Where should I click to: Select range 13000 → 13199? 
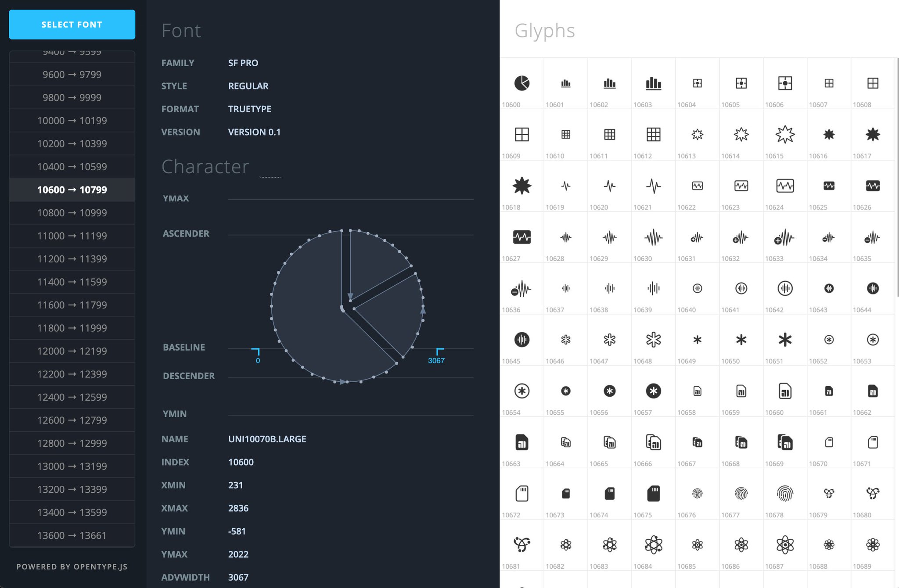[72, 466]
